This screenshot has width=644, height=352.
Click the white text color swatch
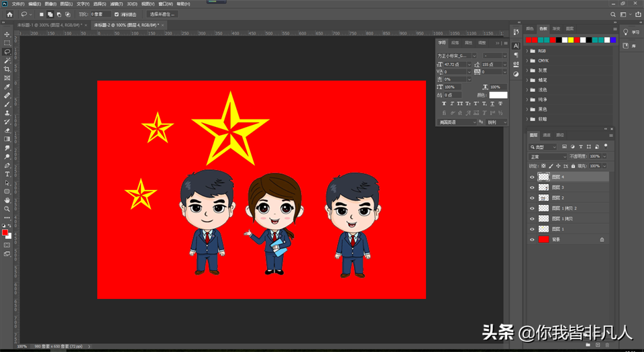point(498,95)
